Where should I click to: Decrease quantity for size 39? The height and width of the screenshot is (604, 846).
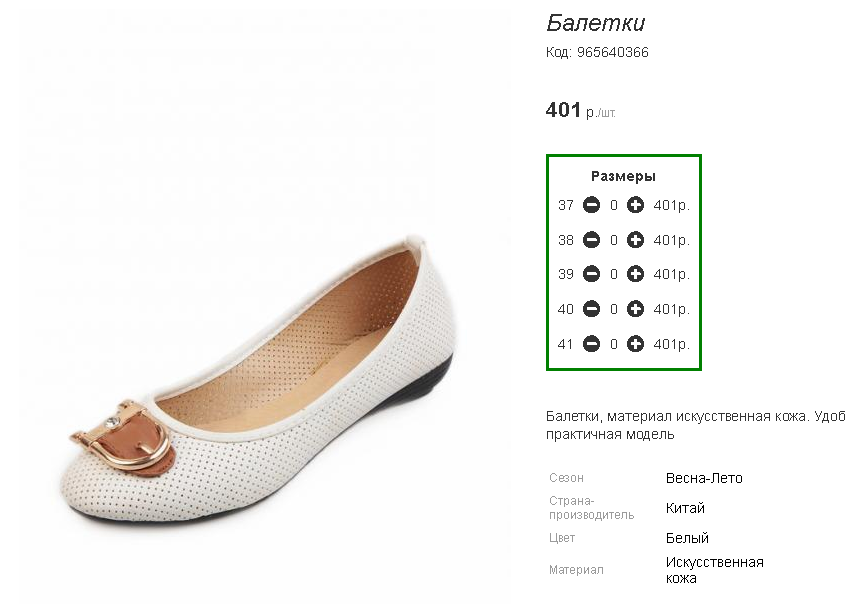[591, 274]
